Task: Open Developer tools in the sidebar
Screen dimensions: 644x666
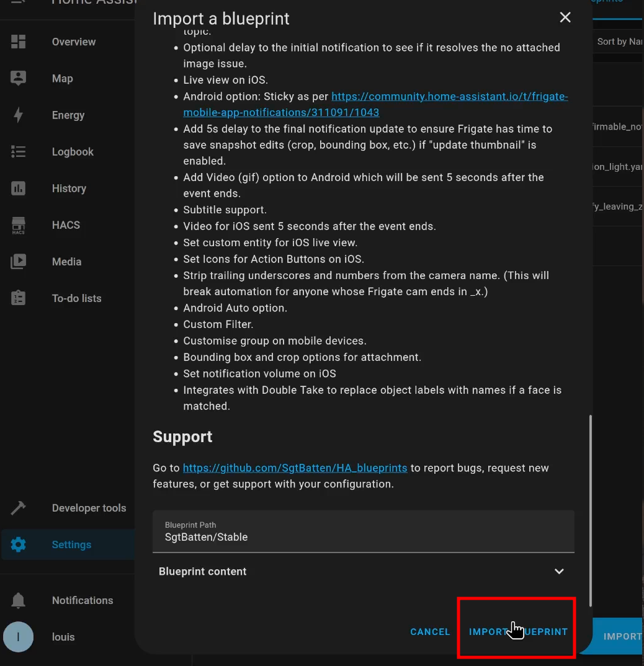Action: [89, 508]
